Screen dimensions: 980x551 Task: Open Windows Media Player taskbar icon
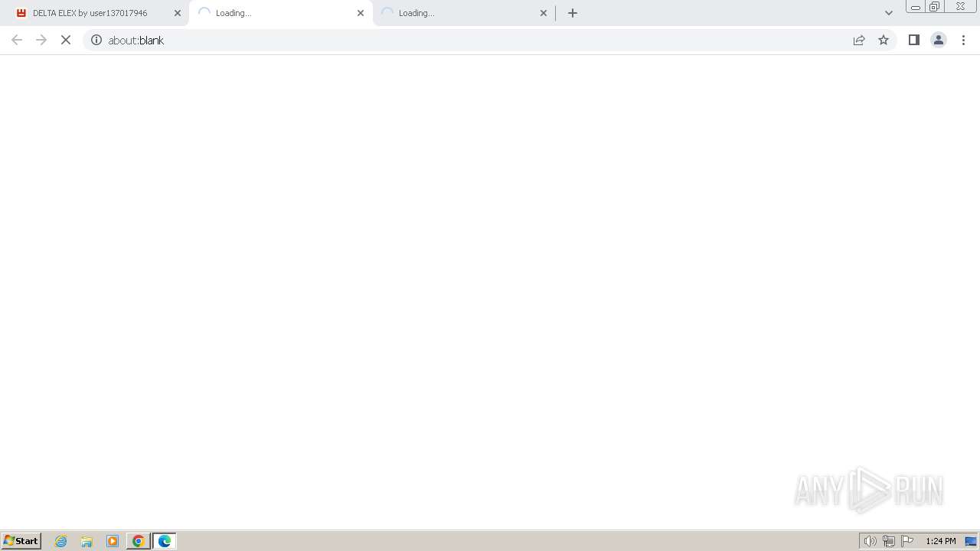(113, 541)
